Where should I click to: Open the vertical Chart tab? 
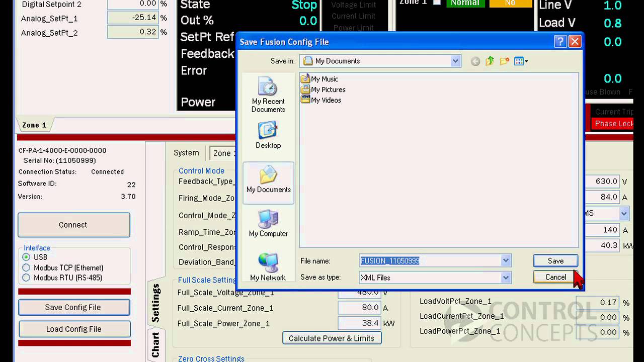tap(156, 344)
